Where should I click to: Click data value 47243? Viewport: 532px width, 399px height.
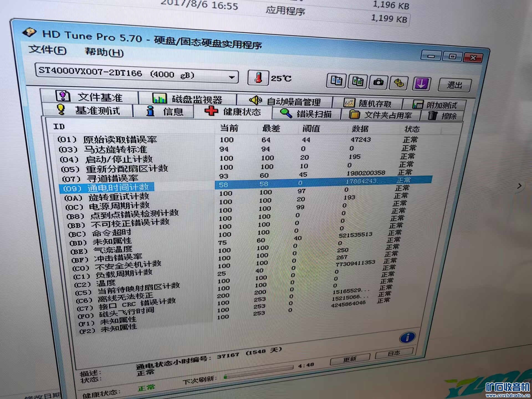pyautogui.click(x=360, y=139)
